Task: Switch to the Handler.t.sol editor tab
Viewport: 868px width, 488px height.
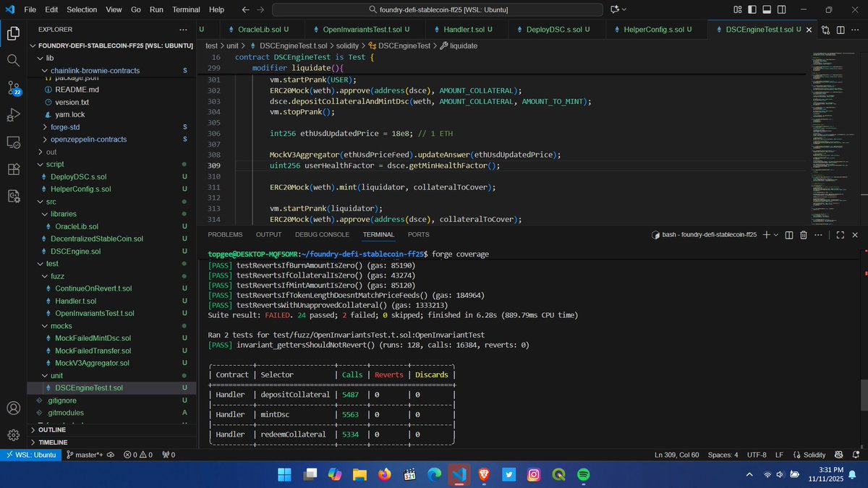Action: (462, 30)
